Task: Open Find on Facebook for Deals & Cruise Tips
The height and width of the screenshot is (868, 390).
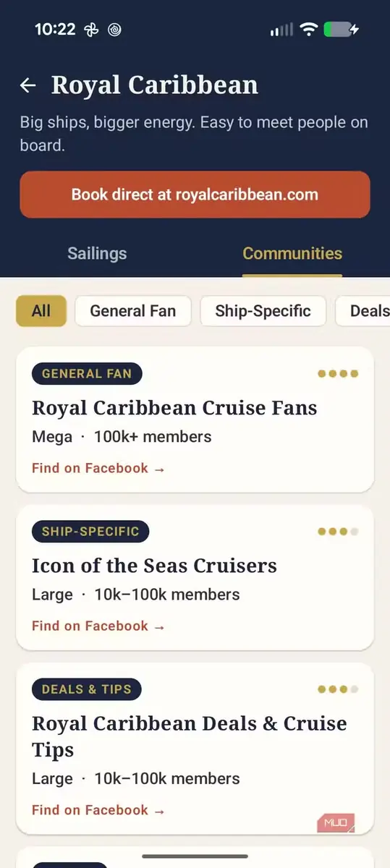Action: [98, 811]
